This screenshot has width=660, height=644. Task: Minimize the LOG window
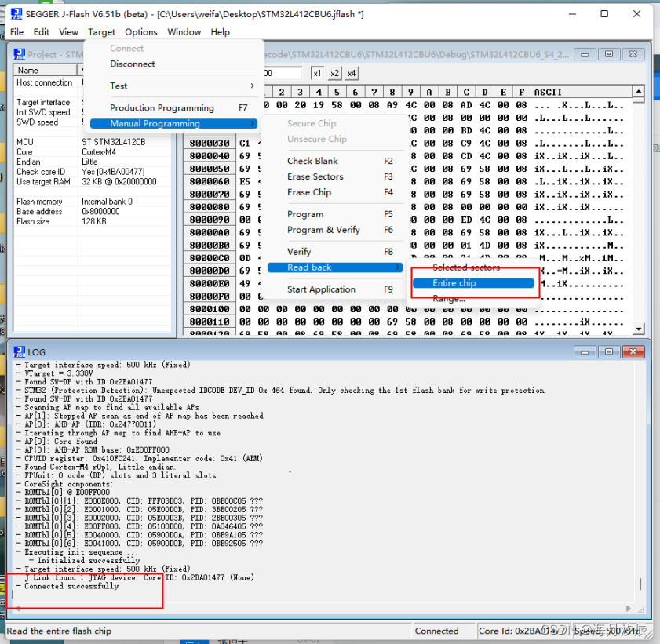[585, 351]
